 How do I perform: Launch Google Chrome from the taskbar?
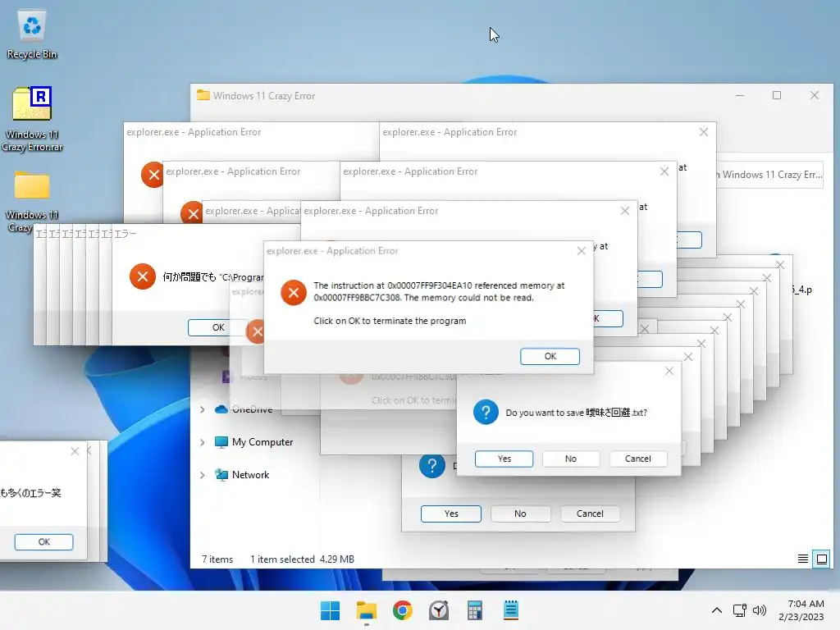(x=402, y=610)
